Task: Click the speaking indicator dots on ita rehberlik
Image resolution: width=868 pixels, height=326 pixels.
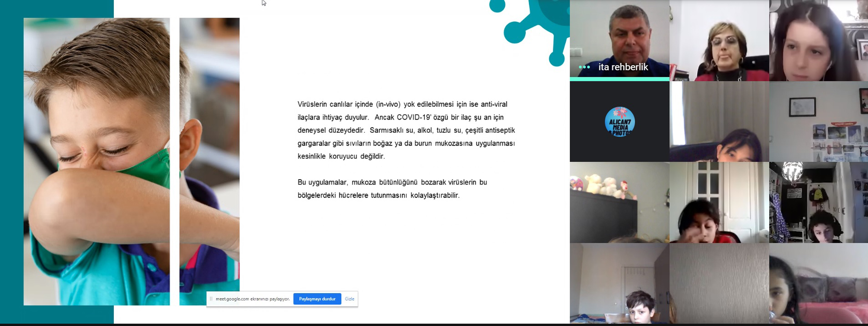Action: point(584,67)
